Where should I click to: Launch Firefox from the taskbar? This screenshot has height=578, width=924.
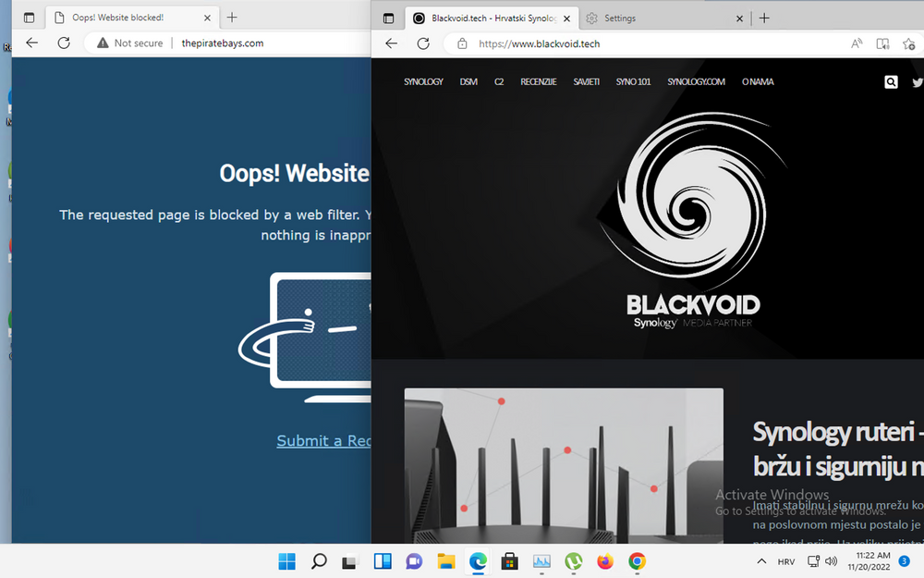click(x=605, y=561)
